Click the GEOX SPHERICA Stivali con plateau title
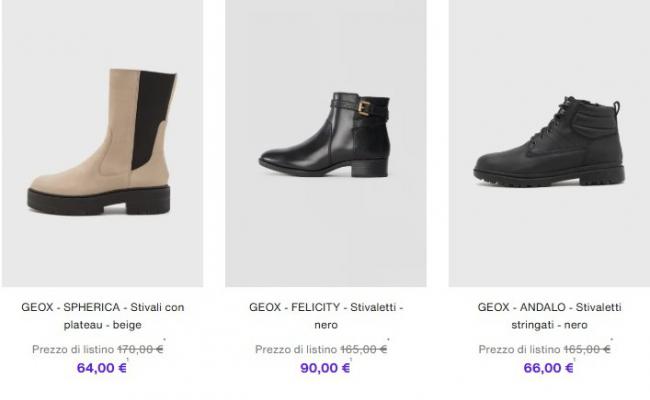This screenshot has height=400, width=650. pyautogui.click(x=102, y=316)
